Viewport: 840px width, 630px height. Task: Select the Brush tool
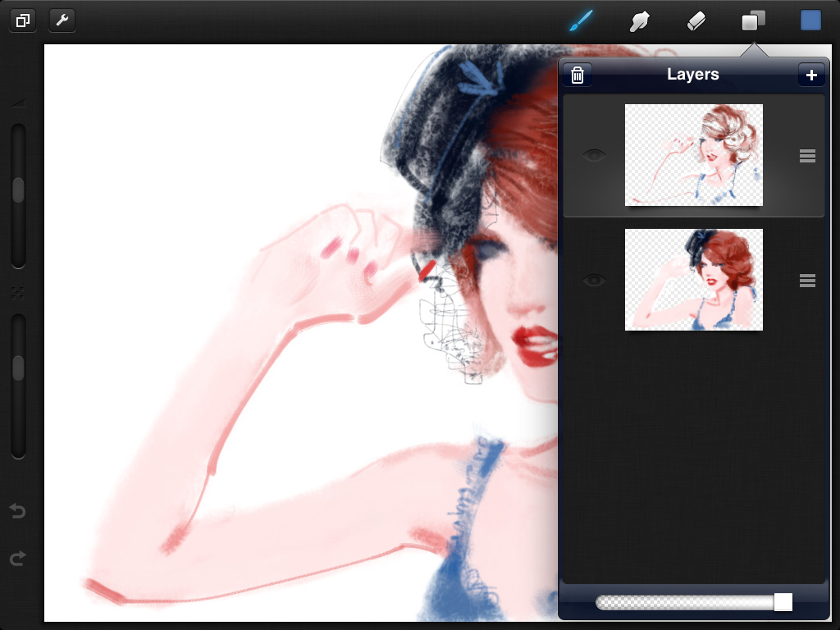pos(582,21)
